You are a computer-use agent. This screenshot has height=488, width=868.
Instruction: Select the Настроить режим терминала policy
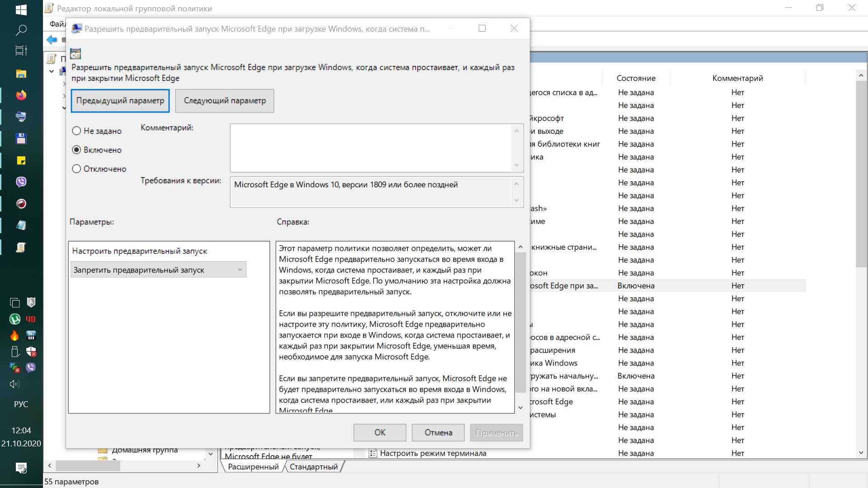(433, 453)
